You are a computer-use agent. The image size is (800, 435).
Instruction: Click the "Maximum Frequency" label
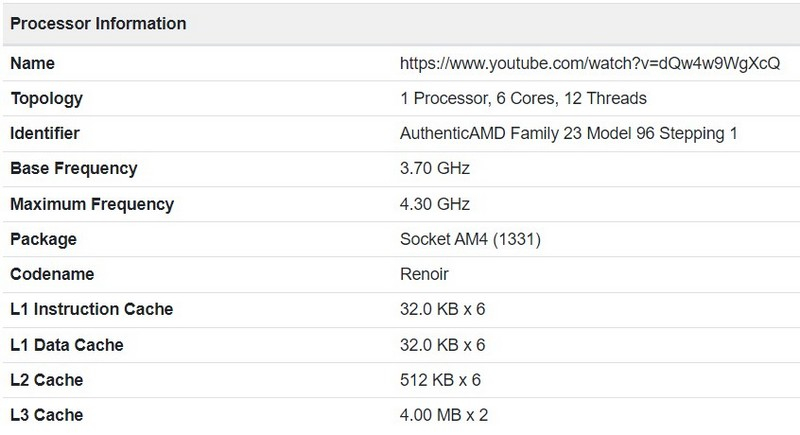[x=92, y=204]
